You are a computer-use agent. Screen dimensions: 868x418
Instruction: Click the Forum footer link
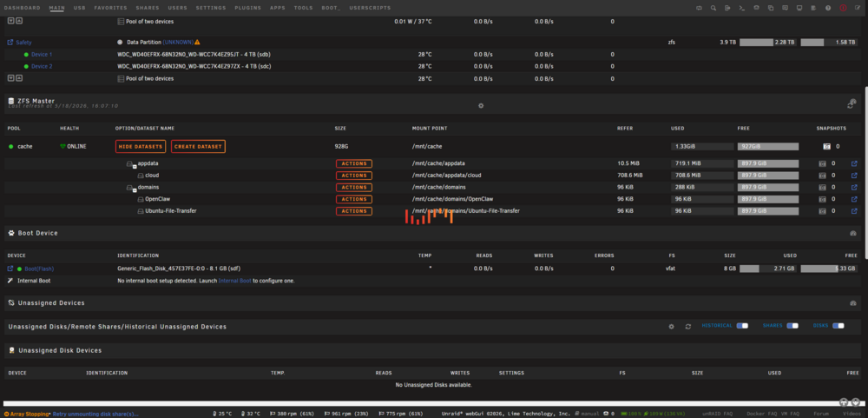[x=821, y=415]
